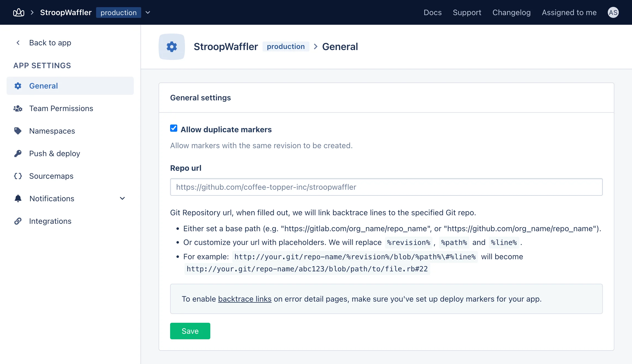This screenshot has width=632, height=364.
Task: Click the StroopWaffler title in the page header
Action: pos(226,46)
